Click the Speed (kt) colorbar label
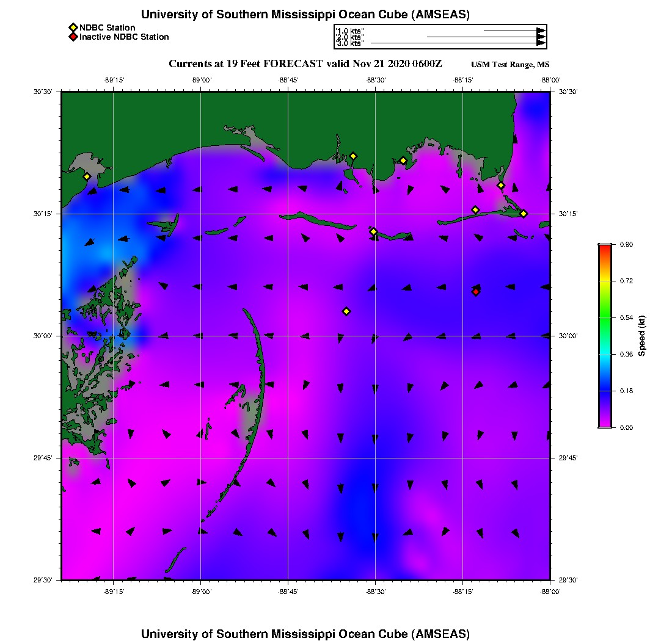Screen dimensions: 672x641 (642, 336)
